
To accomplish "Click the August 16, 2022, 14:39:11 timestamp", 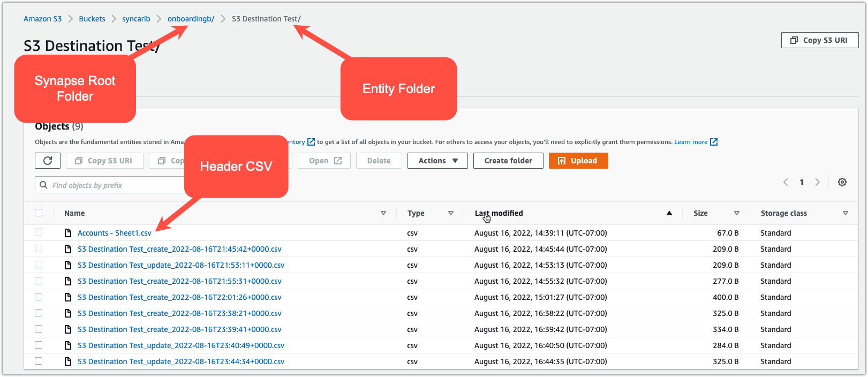I will click(541, 233).
